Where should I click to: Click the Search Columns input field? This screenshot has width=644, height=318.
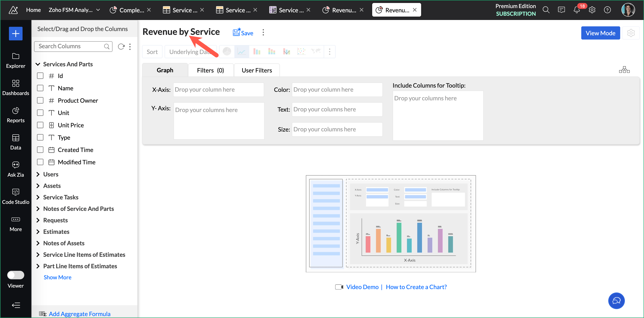(70, 47)
